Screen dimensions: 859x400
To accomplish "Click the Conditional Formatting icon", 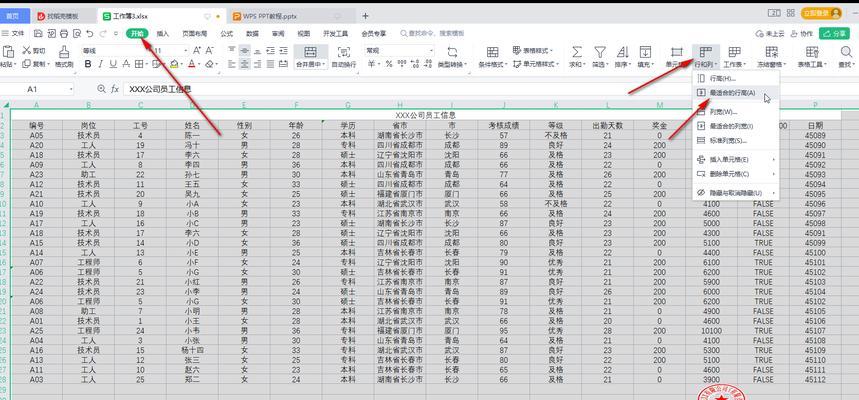I will tap(493, 52).
